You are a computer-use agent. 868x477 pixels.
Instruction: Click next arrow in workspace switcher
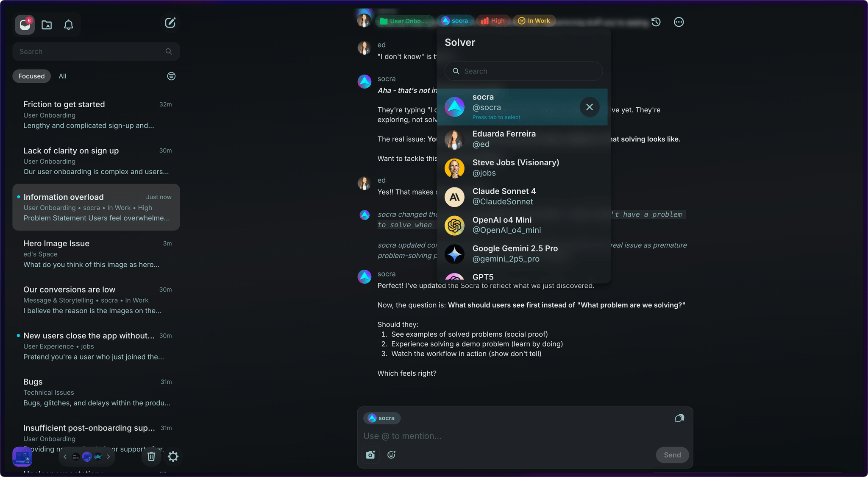tap(108, 457)
